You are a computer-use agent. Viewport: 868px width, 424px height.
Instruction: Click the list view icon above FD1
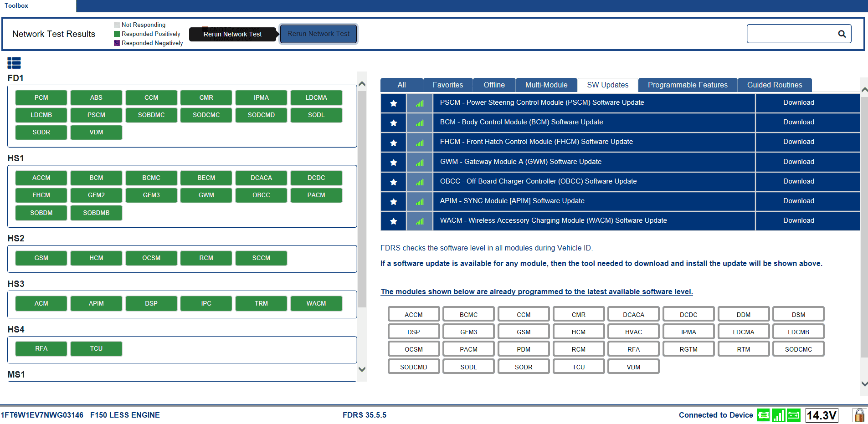pyautogui.click(x=14, y=63)
